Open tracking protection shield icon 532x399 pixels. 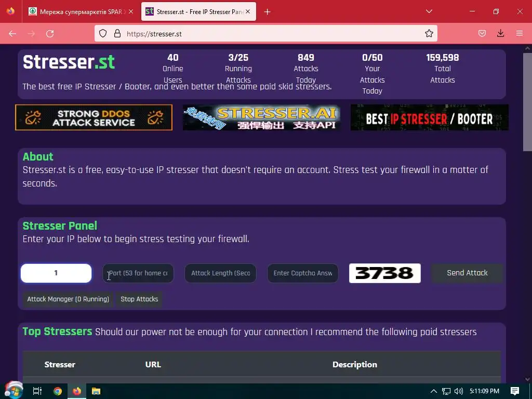click(x=103, y=34)
